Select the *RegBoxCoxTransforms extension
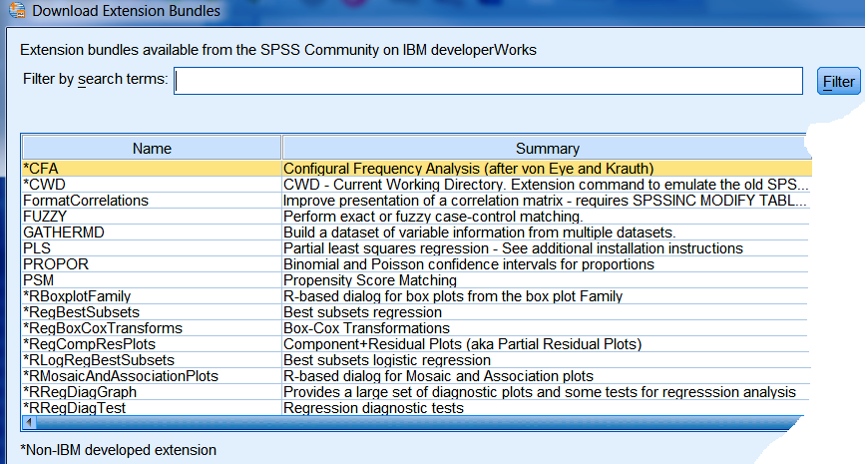The height and width of the screenshot is (464, 868). (103, 329)
